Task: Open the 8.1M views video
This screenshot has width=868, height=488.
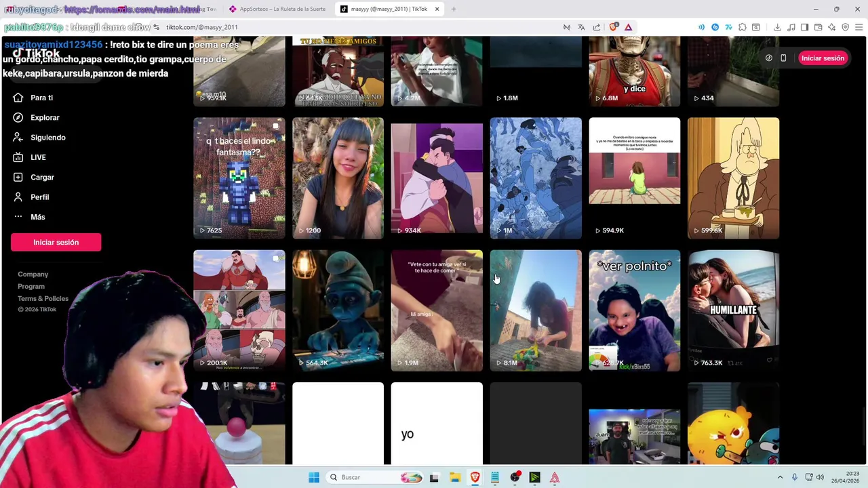Action: pyautogui.click(x=536, y=310)
